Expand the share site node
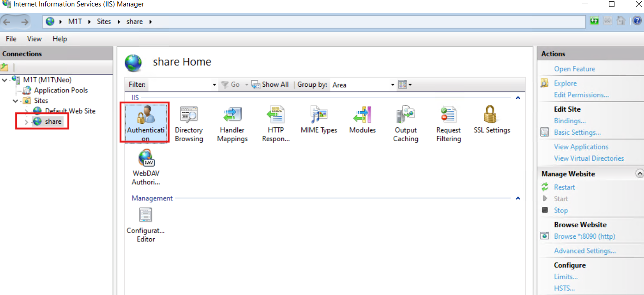This screenshot has height=295, width=644. pyautogui.click(x=26, y=121)
